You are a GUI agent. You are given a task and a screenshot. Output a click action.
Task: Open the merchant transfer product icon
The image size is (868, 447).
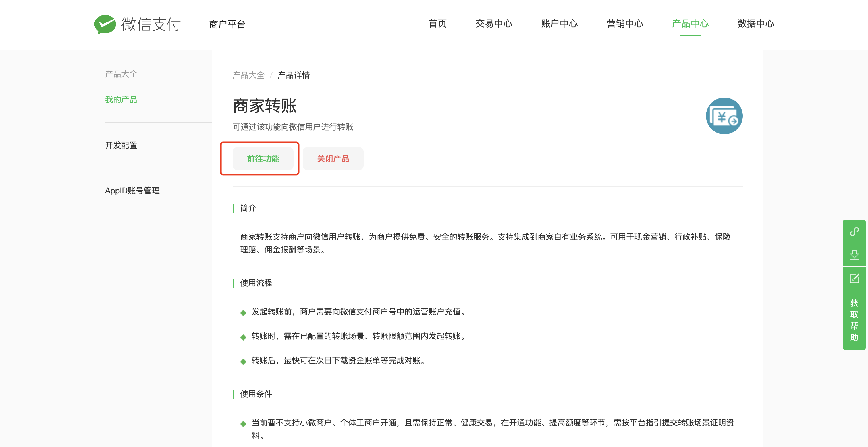(x=724, y=116)
